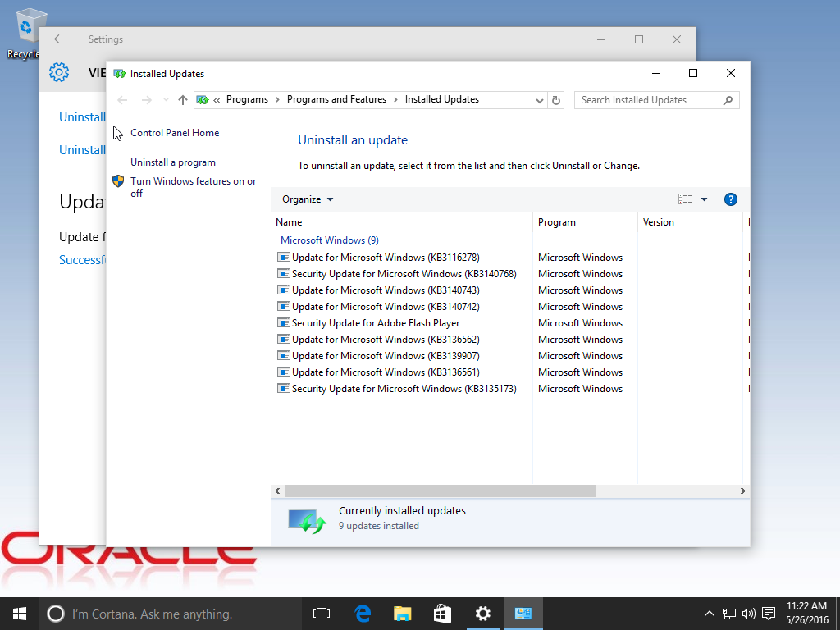Click scroll left arrow of list
840x630 pixels.
click(277, 491)
